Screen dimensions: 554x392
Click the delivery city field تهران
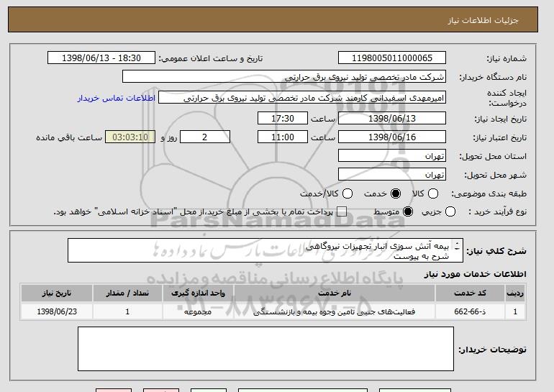point(392,175)
